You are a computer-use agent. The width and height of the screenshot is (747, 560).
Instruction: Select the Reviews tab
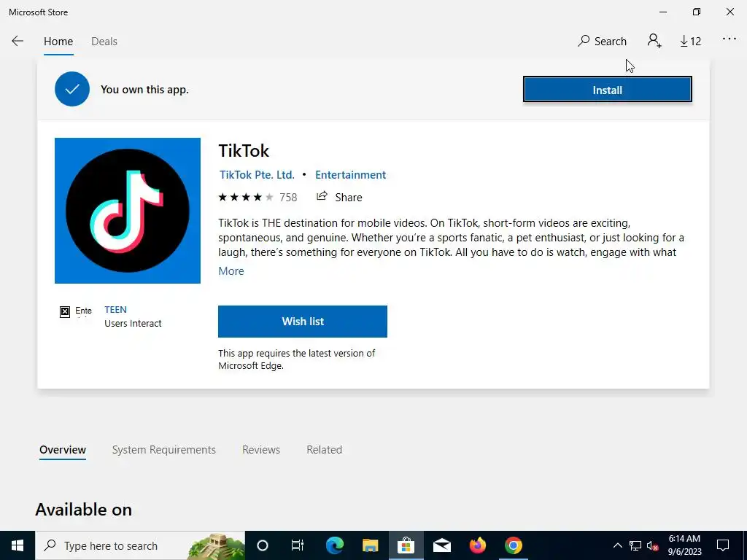tap(261, 449)
